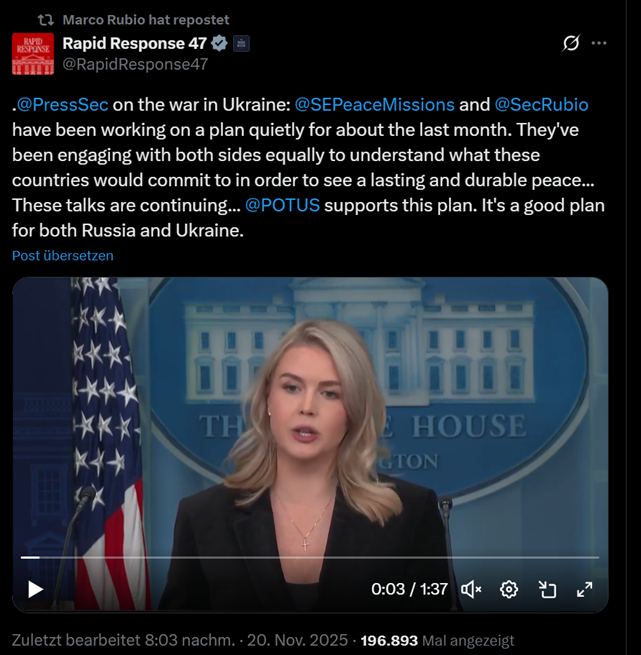Click the Rapid Response 47 display name
Screen dimensions: 641x655
tap(135, 43)
